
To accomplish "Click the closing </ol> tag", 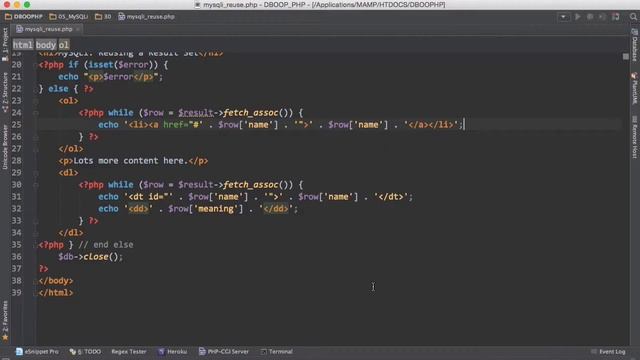I will (x=71, y=149).
